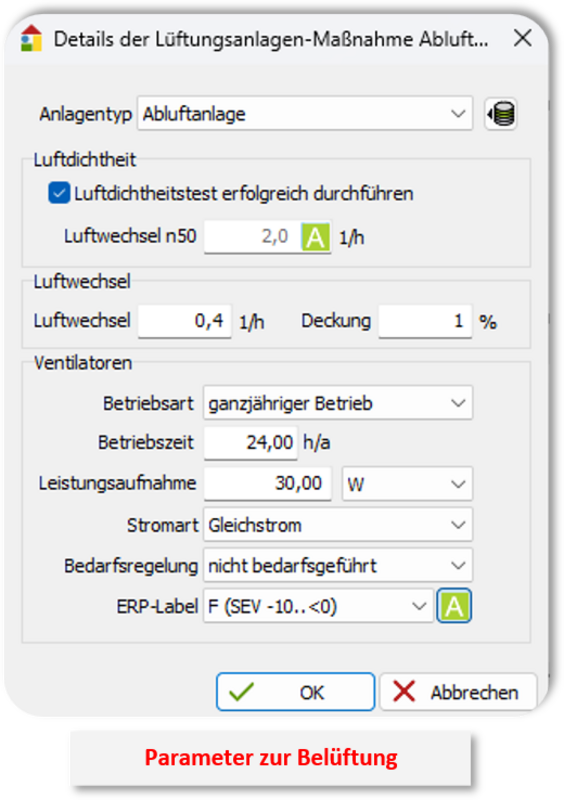Click the Betriebszeit field showing 24,00

coord(251,442)
